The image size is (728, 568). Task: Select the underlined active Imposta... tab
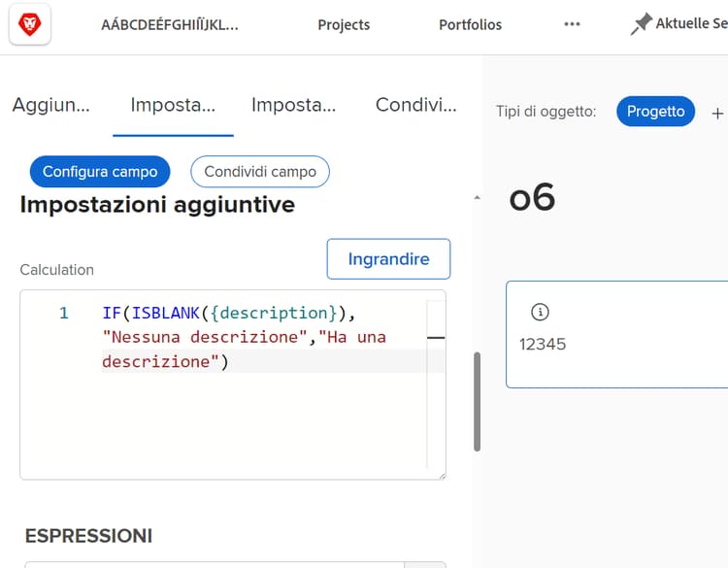pyautogui.click(x=173, y=105)
